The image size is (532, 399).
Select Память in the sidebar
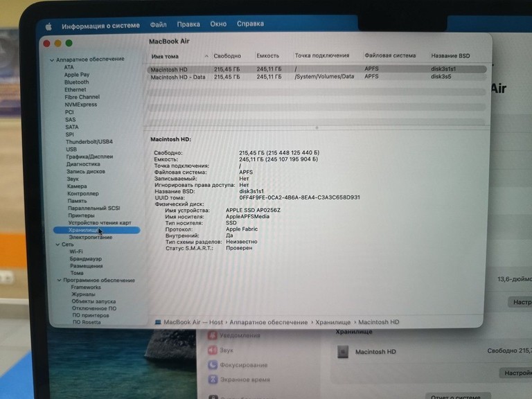pyautogui.click(x=77, y=201)
